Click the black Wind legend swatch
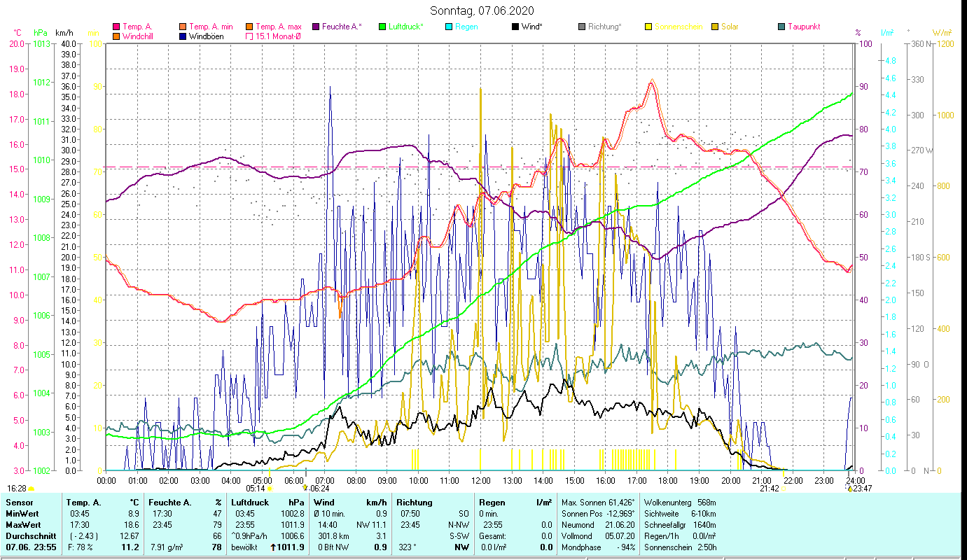 tap(515, 27)
